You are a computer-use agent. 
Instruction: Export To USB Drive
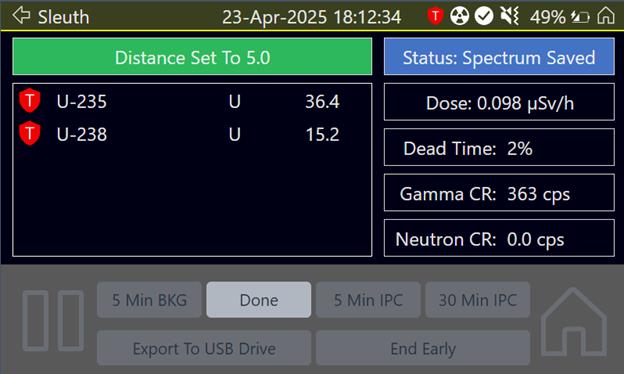(x=204, y=348)
